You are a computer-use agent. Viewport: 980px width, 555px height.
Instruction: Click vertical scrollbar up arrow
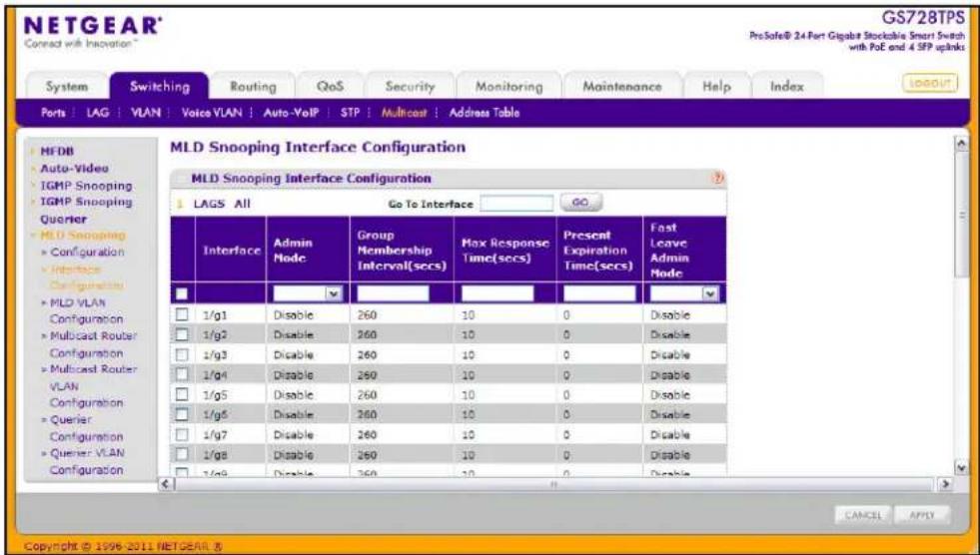coord(961,143)
